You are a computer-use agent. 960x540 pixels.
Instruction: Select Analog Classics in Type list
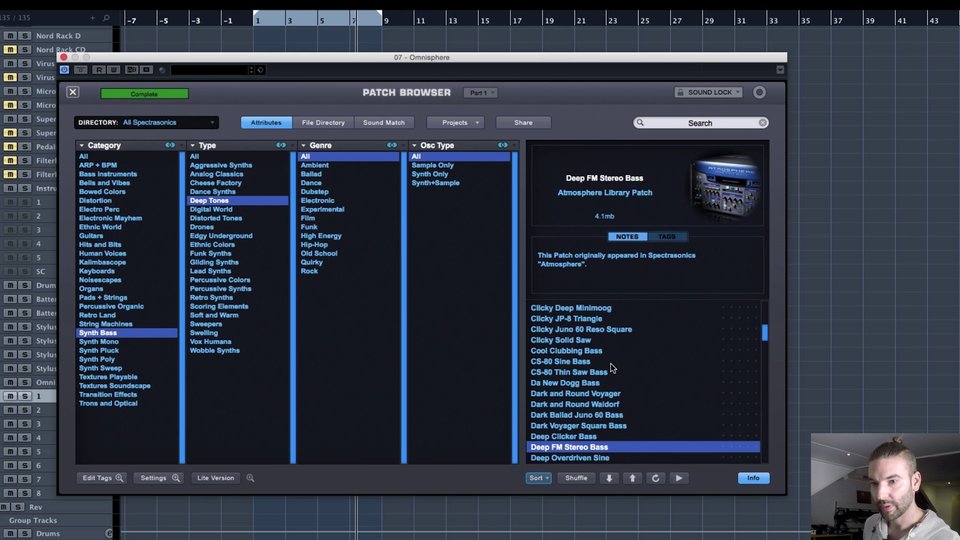pos(216,174)
